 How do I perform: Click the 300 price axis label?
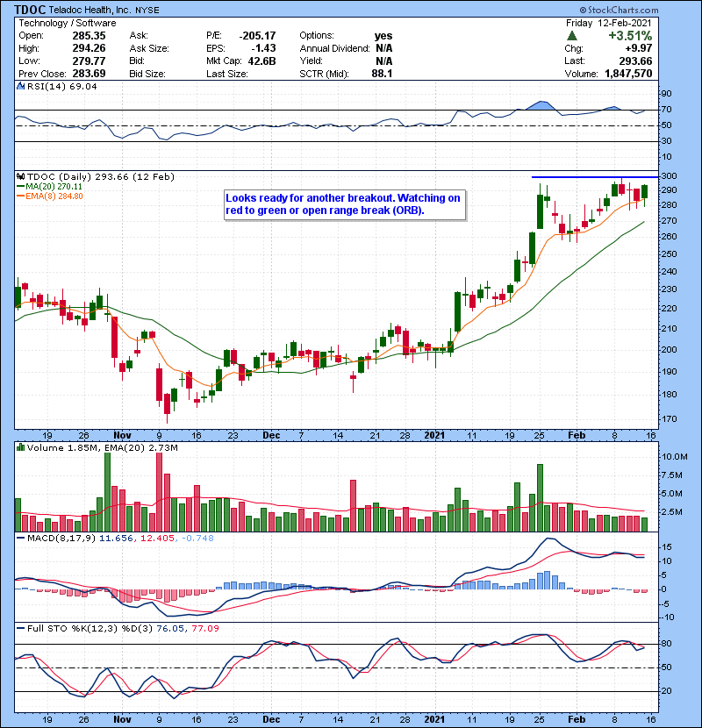coord(669,176)
